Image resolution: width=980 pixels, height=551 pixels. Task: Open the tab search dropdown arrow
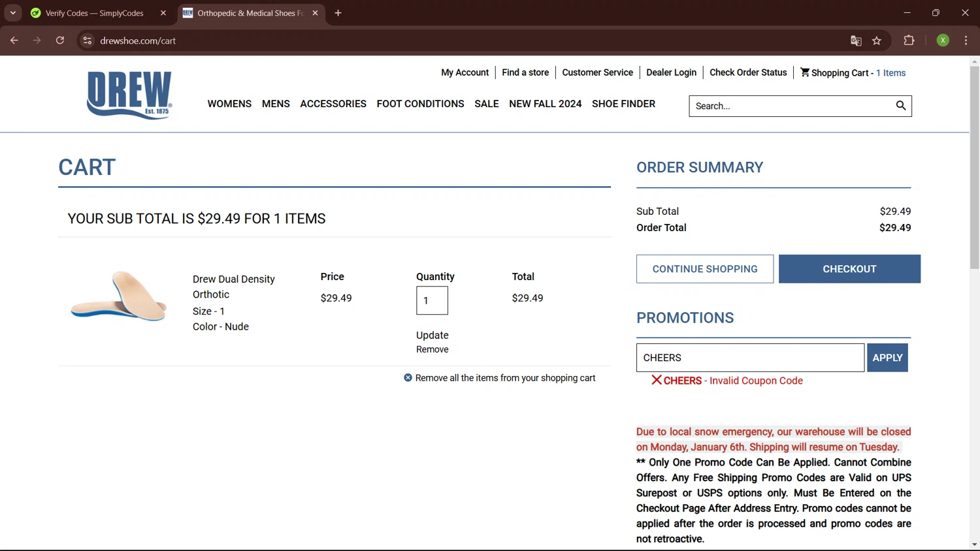[x=13, y=13]
